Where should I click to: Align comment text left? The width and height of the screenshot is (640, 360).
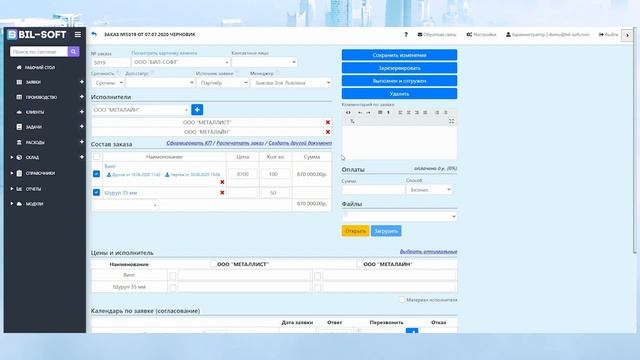tap(400, 113)
